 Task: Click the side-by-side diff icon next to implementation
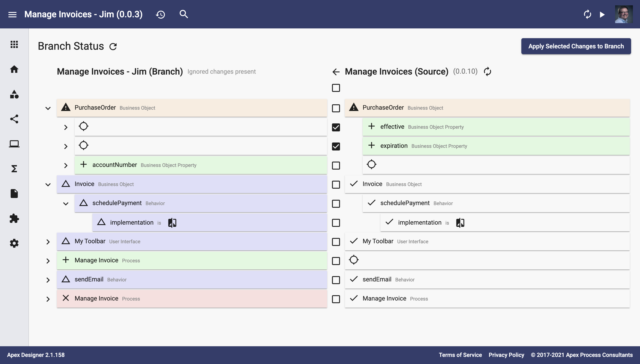coord(172,222)
